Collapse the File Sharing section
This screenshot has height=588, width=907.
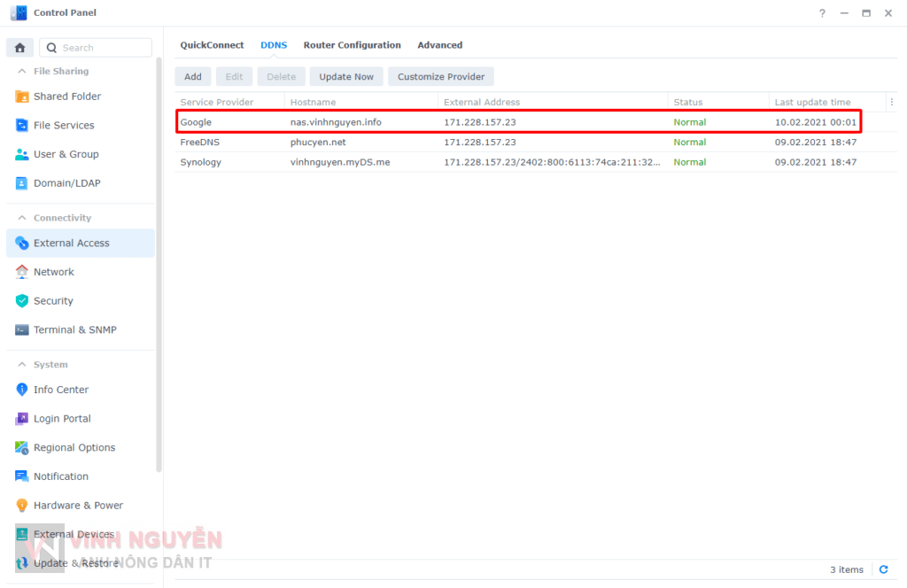tap(20, 71)
